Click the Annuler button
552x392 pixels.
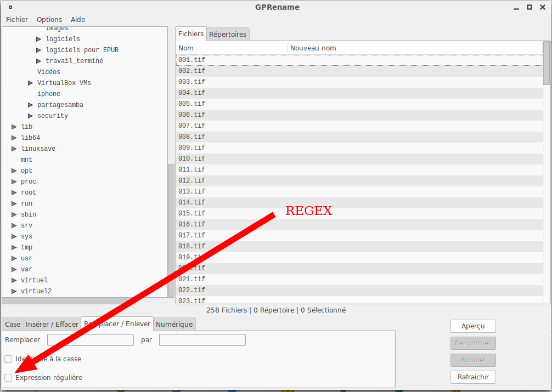pyautogui.click(x=473, y=360)
